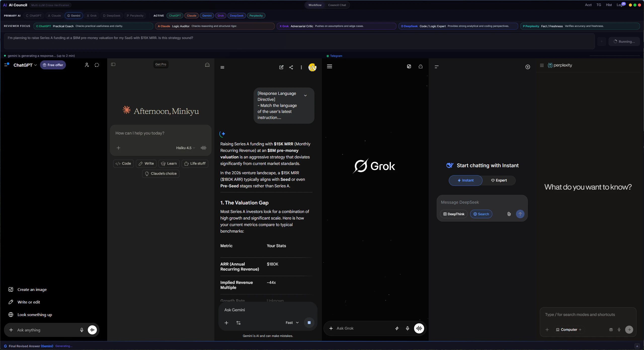Open Perplexity Computer mode selector

(569, 330)
